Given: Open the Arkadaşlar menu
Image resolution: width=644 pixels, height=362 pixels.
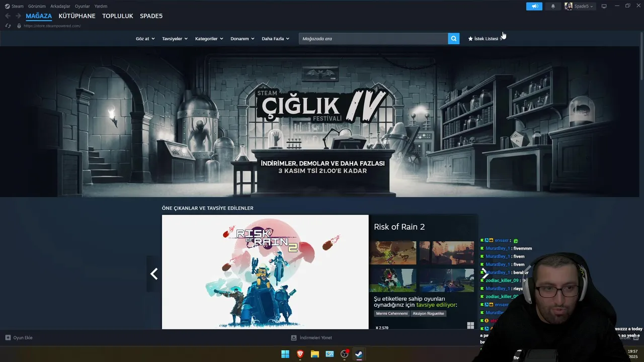Looking at the screenshot, I should 60,6.
